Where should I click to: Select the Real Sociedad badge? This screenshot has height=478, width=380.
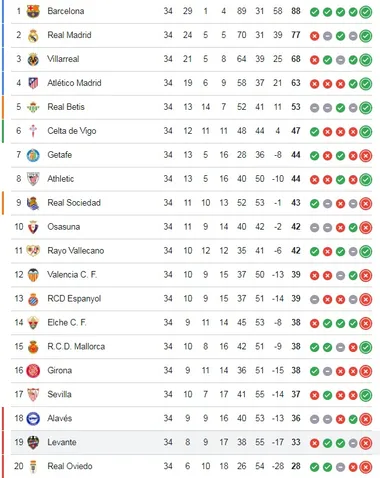[x=33, y=203]
